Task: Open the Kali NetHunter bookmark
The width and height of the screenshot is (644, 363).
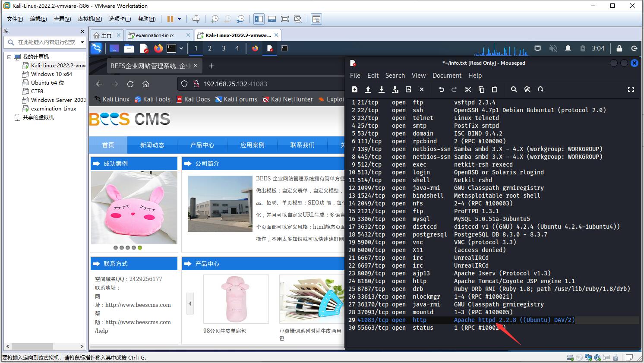Action: tap(287, 99)
